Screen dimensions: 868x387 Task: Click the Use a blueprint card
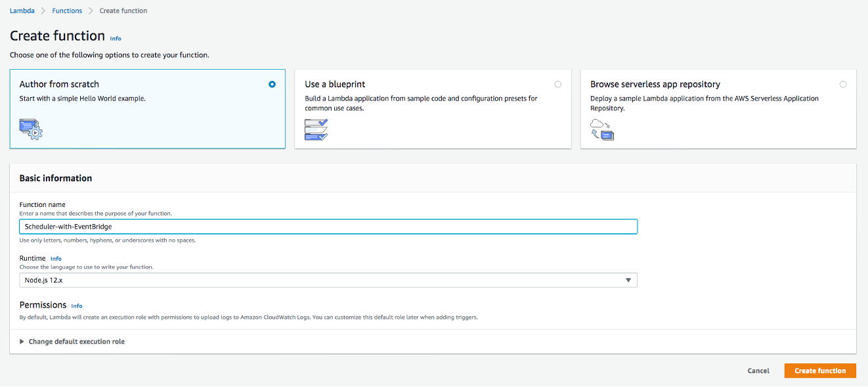point(433,108)
